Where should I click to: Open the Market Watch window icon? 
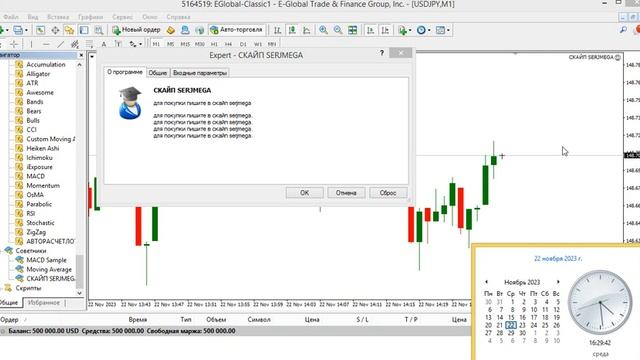[x=40, y=30]
